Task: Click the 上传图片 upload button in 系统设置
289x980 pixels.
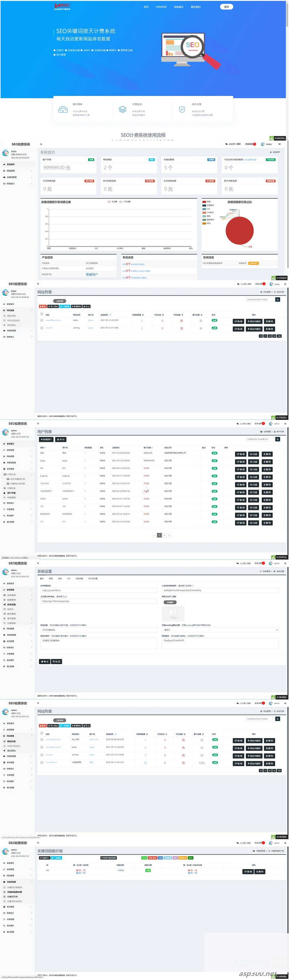Action: [x=170, y=602]
